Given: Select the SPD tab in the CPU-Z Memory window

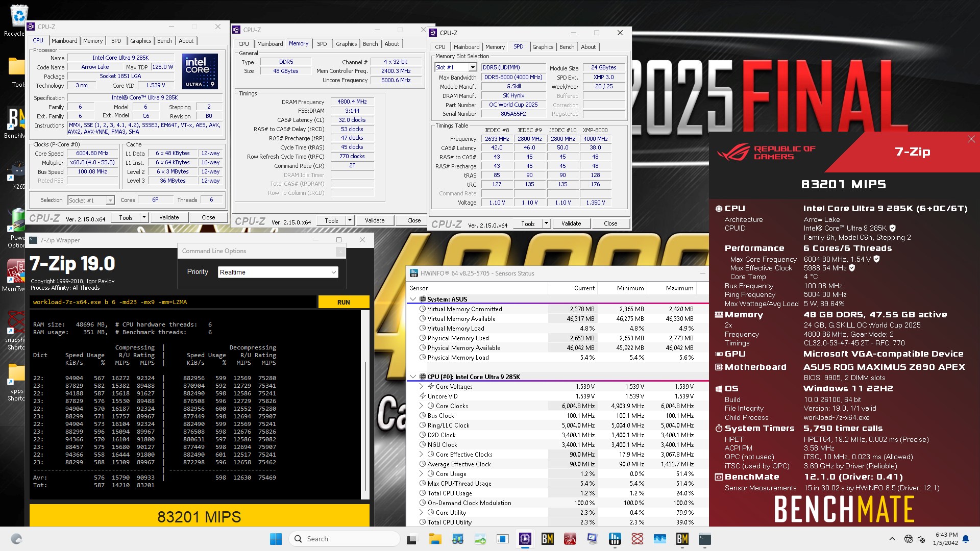Looking at the screenshot, I should click(322, 44).
